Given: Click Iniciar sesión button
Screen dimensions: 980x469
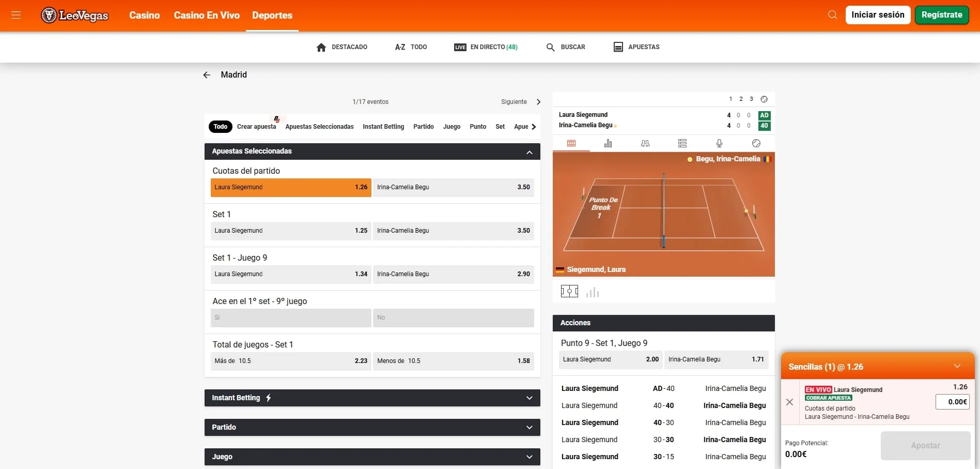Looking at the screenshot, I should (878, 15).
